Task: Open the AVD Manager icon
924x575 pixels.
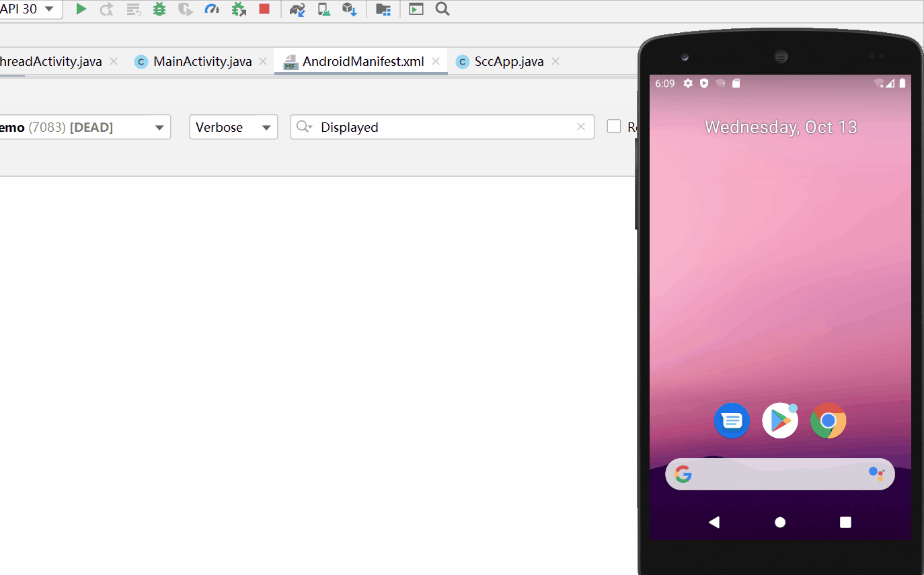Action: tap(324, 9)
